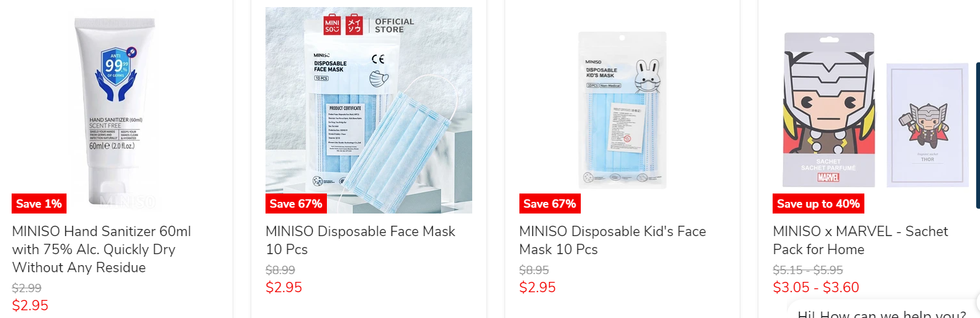Image resolution: width=980 pixels, height=318 pixels.
Task: Click the Save 1% badge
Action: pyautogui.click(x=39, y=204)
